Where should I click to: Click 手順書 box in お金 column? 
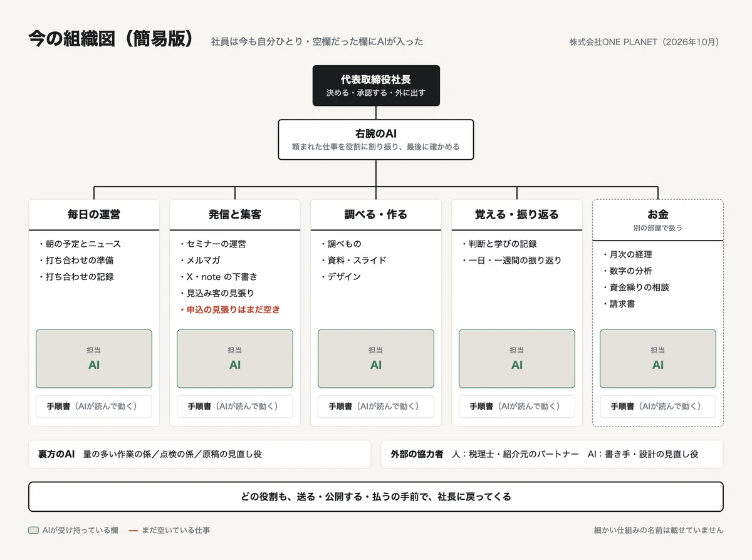[x=658, y=407]
